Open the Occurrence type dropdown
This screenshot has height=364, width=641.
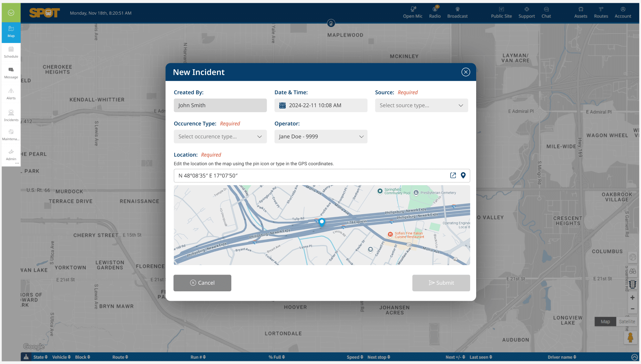tap(220, 136)
